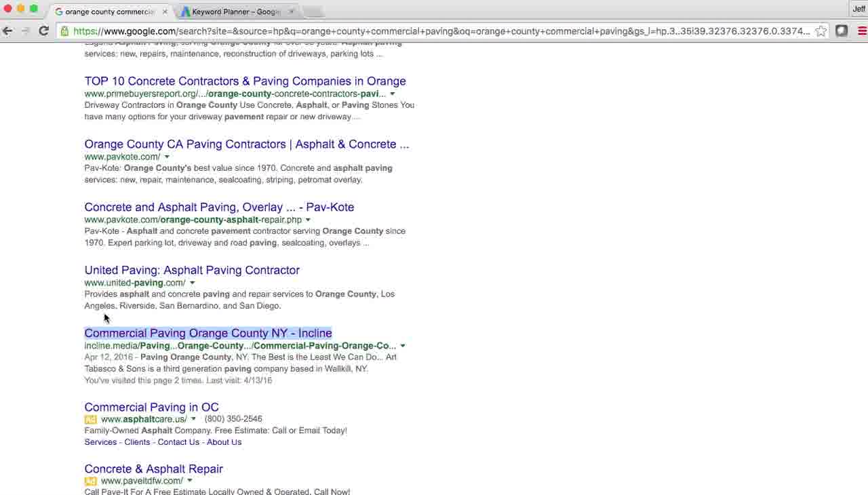This screenshot has height=495, width=868.
Task: Expand the www.united-paving.com dropdown arrow
Action: 192,283
